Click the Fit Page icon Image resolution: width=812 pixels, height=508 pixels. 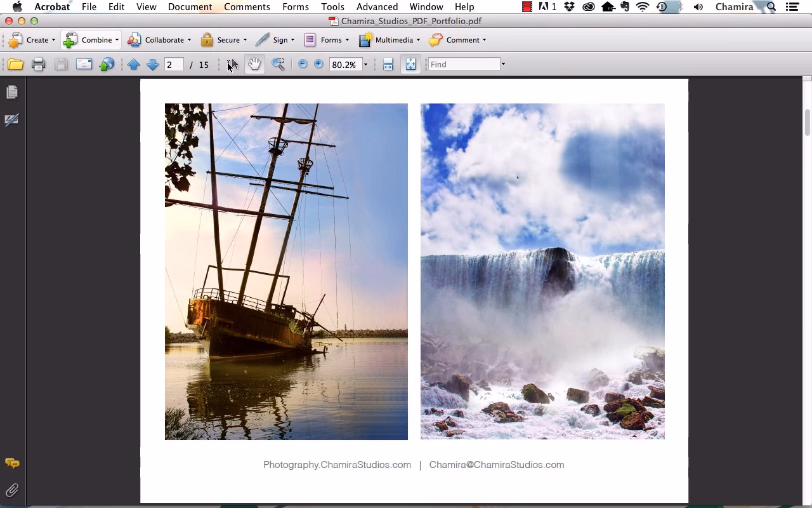pos(410,64)
